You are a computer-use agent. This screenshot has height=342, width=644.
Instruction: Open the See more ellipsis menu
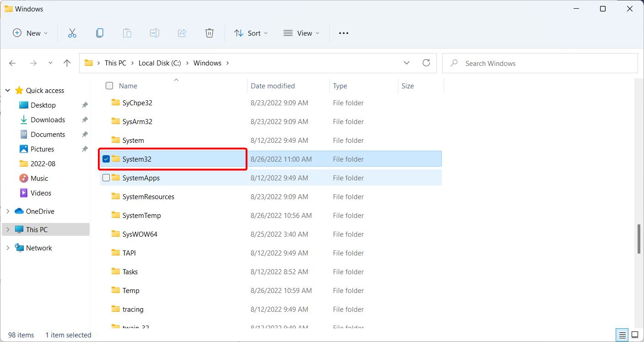pos(343,33)
